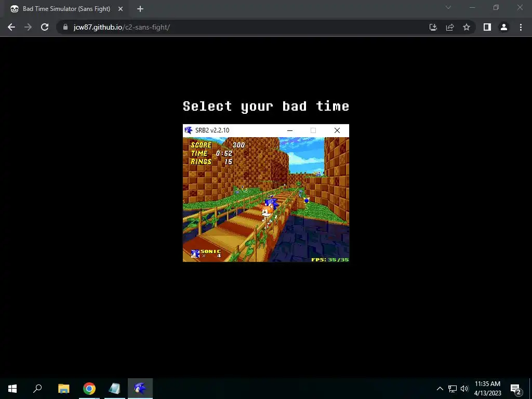This screenshot has height=399, width=532.
Task: Click the SCORE counter in SRB2
Action: click(x=218, y=145)
